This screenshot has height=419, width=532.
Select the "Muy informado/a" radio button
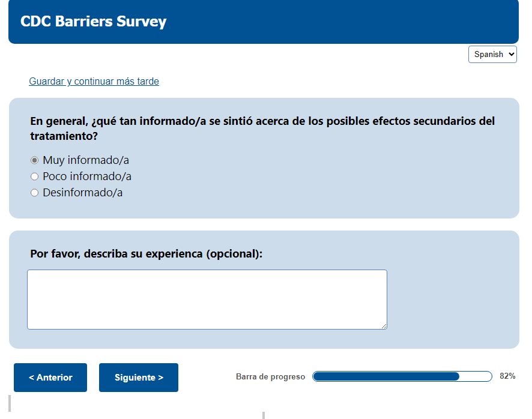pyautogui.click(x=34, y=160)
